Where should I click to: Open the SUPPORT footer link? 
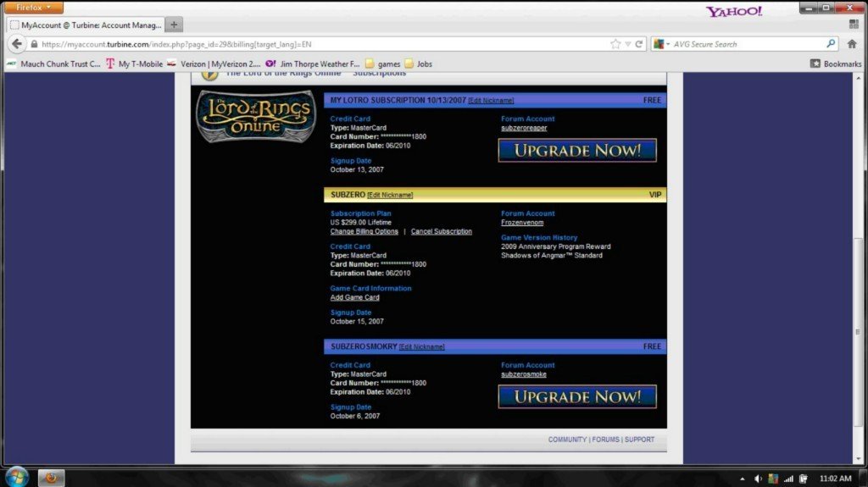639,440
